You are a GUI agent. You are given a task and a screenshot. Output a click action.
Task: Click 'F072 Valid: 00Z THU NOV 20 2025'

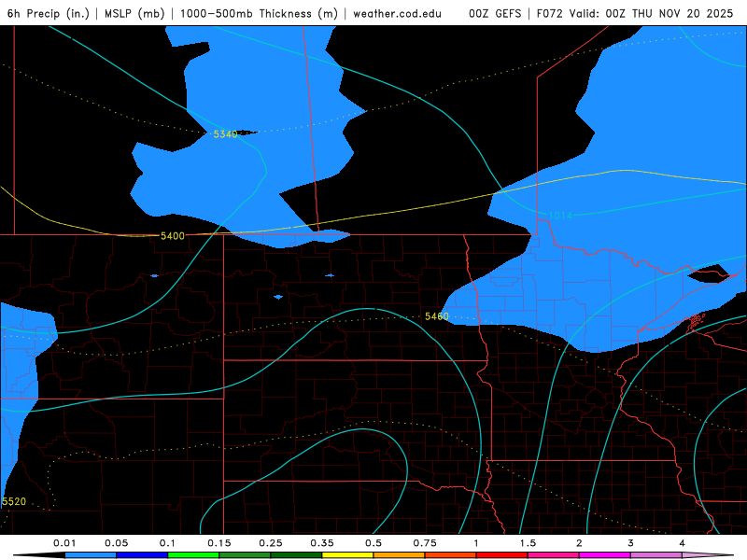click(635, 13)
